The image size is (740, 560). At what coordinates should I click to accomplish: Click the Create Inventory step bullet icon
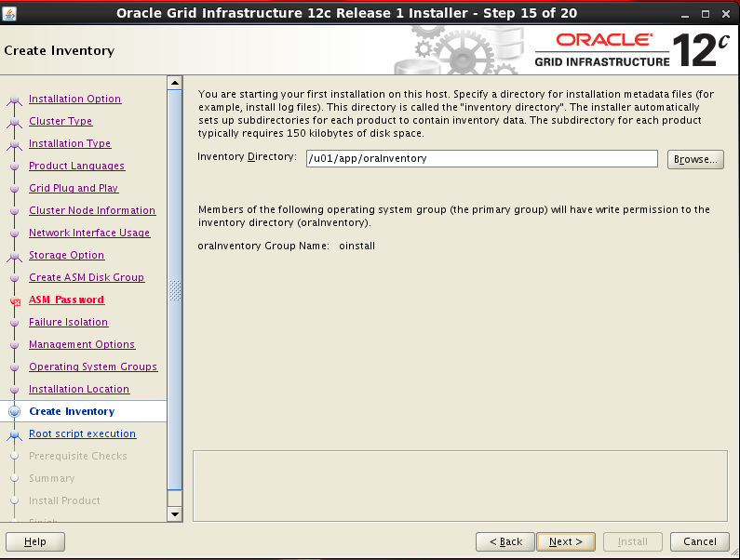click(15, 411)
